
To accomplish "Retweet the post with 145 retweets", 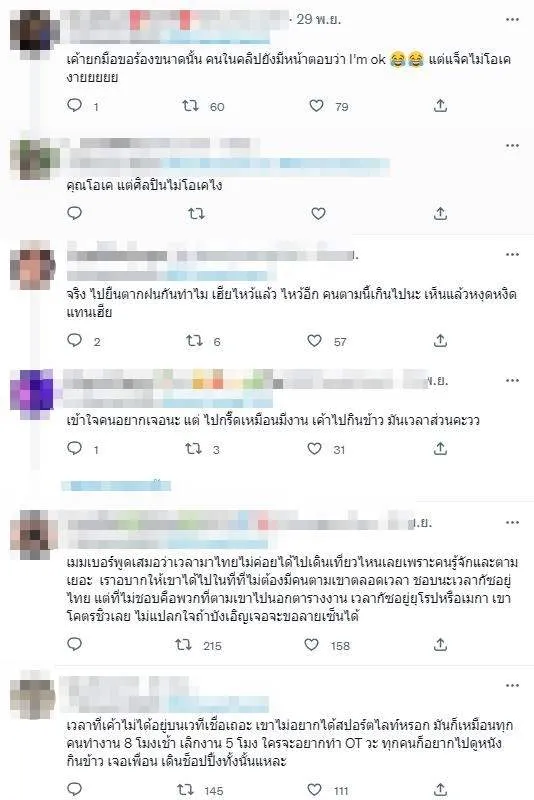I will point(185,790).
